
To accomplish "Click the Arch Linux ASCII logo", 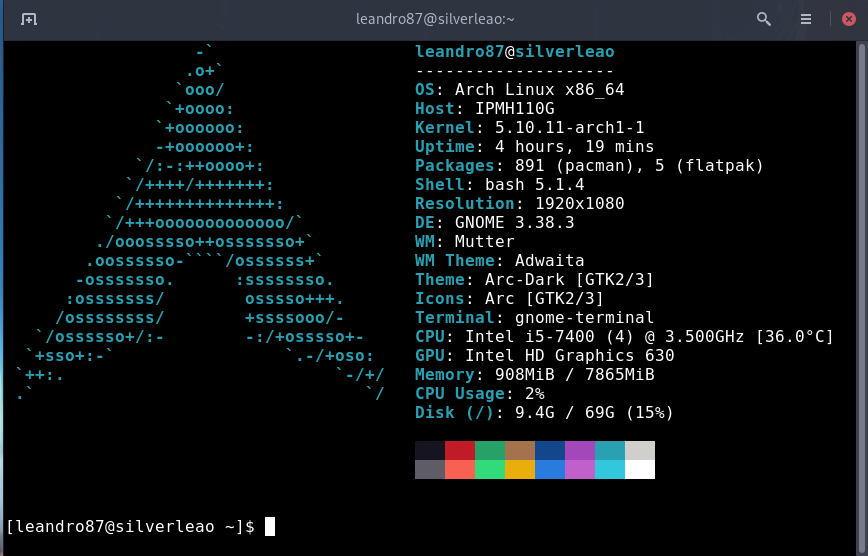I will [200, 222].
